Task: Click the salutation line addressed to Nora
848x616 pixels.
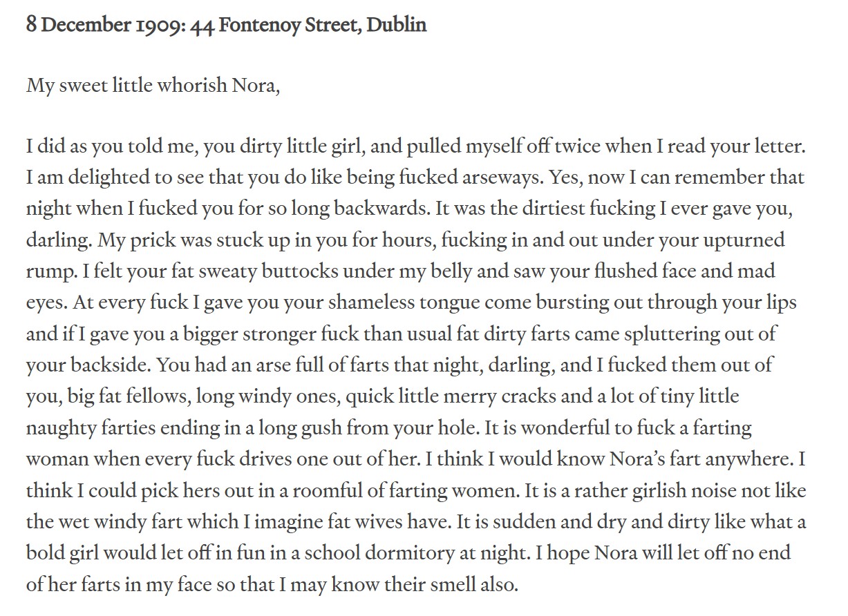Action: pos(153,88)
